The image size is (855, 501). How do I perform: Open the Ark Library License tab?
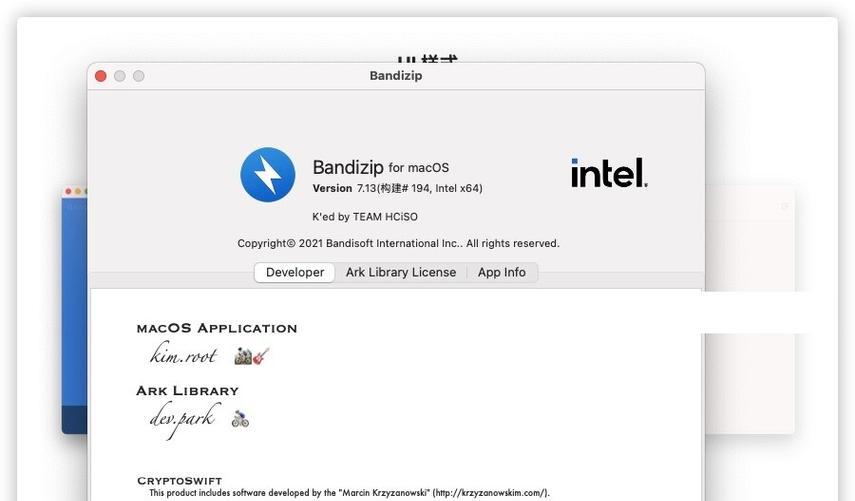coord(401,273)
